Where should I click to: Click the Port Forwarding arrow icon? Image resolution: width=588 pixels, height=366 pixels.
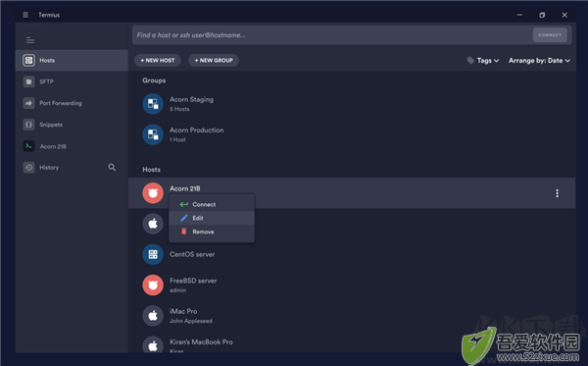pos(28,103)
